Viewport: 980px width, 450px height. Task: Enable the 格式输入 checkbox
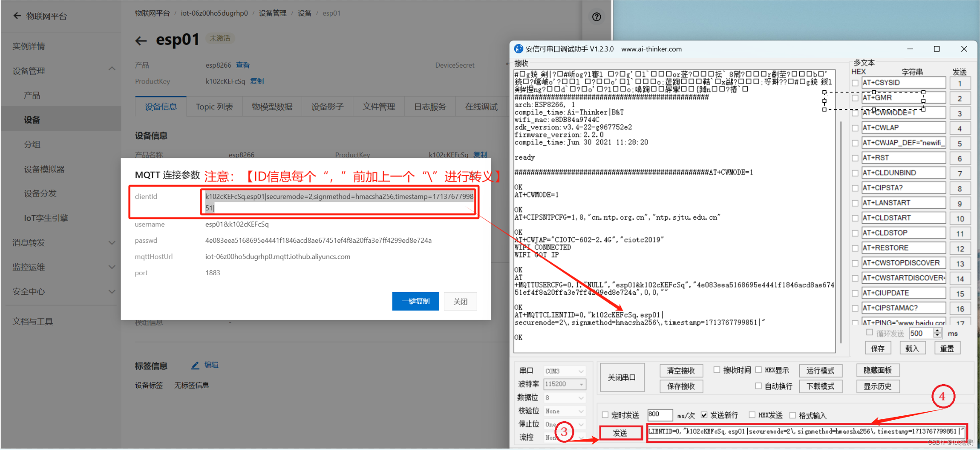point(792,415)
